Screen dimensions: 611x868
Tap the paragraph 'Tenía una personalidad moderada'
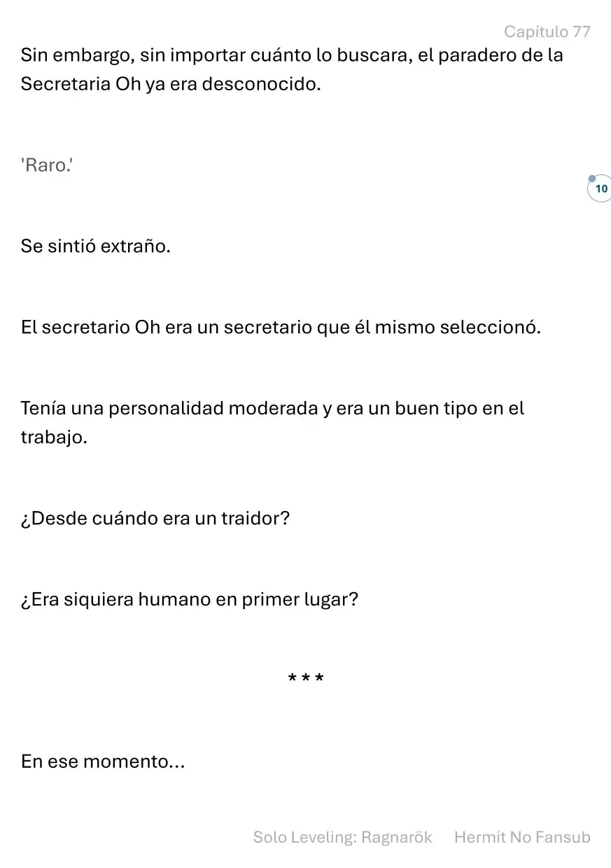(272, 423)
